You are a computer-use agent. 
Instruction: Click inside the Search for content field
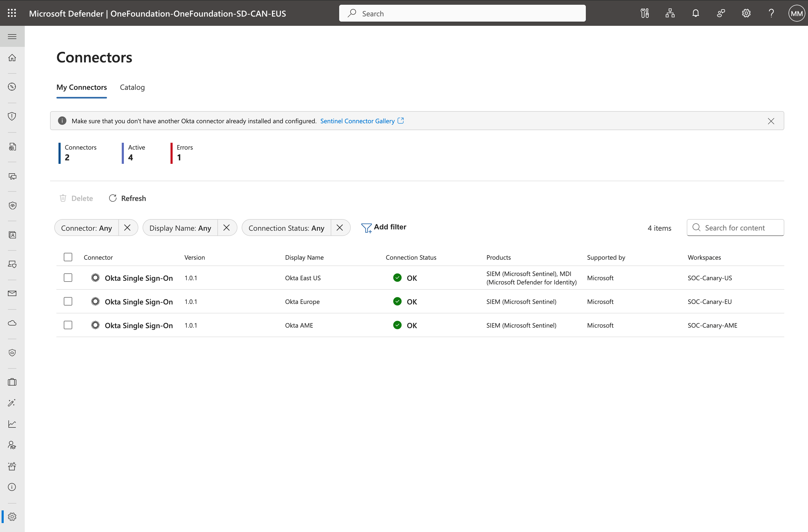[735, 228]
